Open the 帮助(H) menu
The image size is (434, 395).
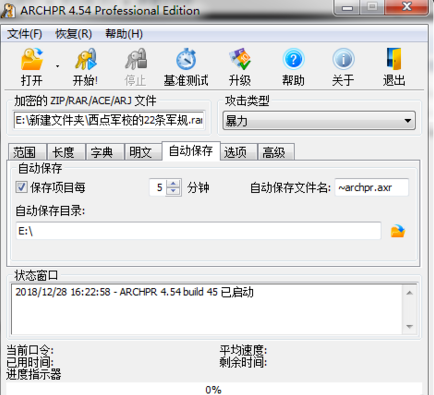124,34
